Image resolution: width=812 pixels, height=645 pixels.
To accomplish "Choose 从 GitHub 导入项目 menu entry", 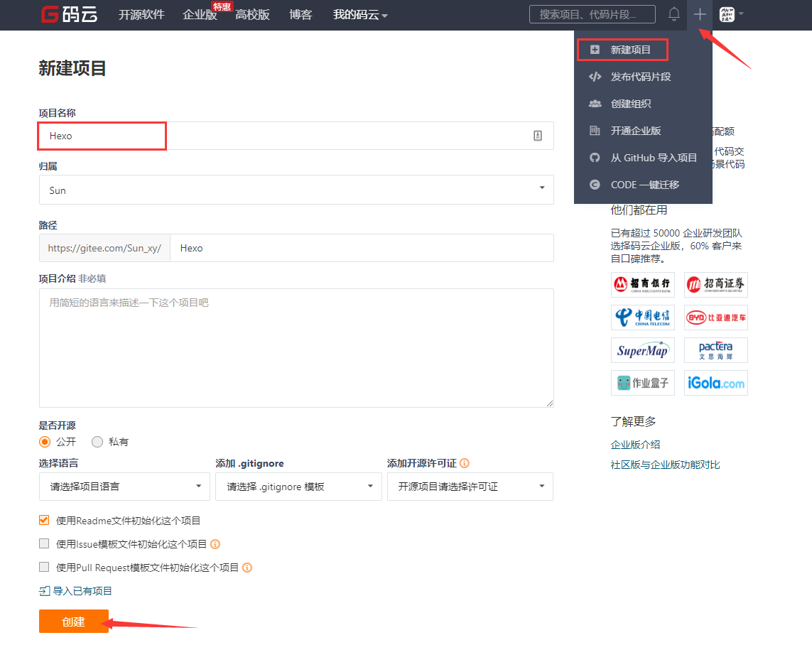I will [643, 158].
